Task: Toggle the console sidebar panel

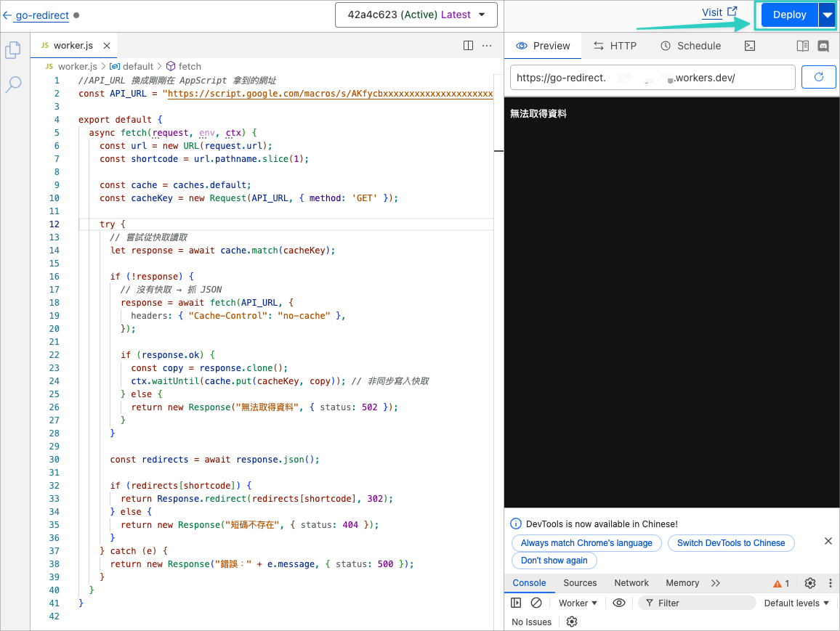Action: click(x=516, y=603)
